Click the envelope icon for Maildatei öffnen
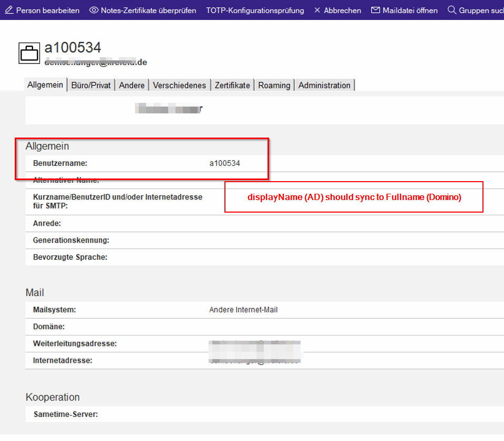This screenshot has height=441, width=504. [x=375, y=10]
